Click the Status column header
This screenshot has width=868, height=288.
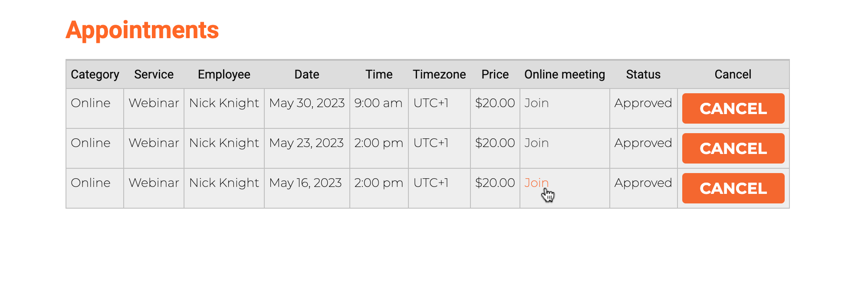pyautogui.click(x=643, y=75)
